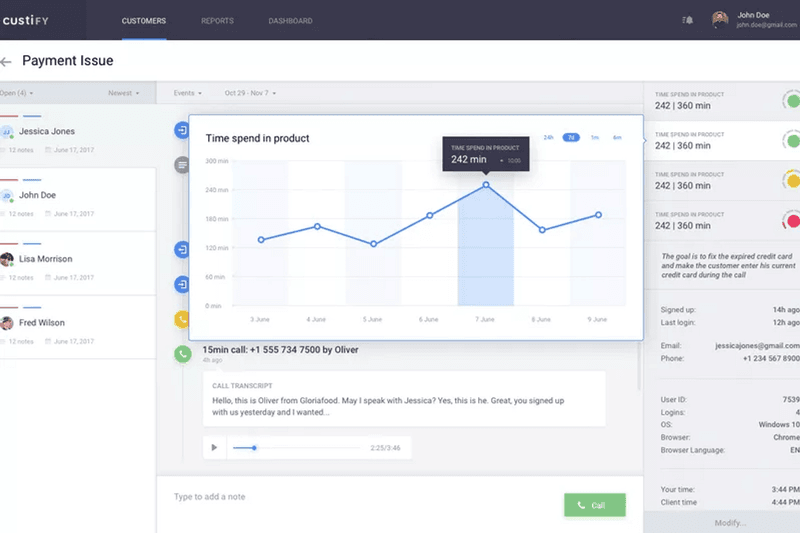The image size is (800, 533).
Task: Click the 6 June data point on the chart
Action: (x=430, y=215)
